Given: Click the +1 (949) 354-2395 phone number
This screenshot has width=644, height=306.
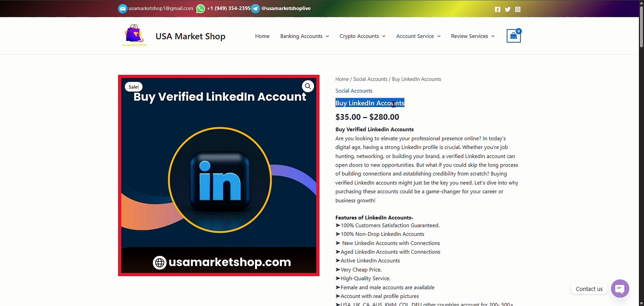Looking at the screenshot, I should point(229,8).
